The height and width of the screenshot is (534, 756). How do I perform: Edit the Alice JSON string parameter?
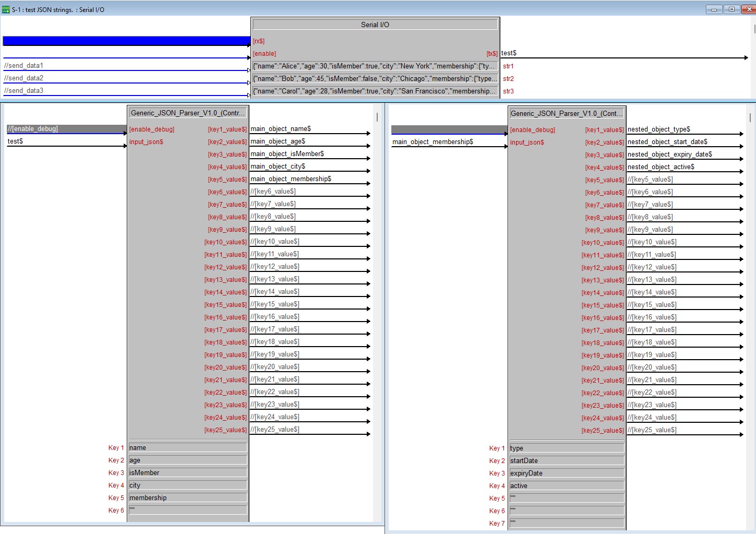coord(375,66)
